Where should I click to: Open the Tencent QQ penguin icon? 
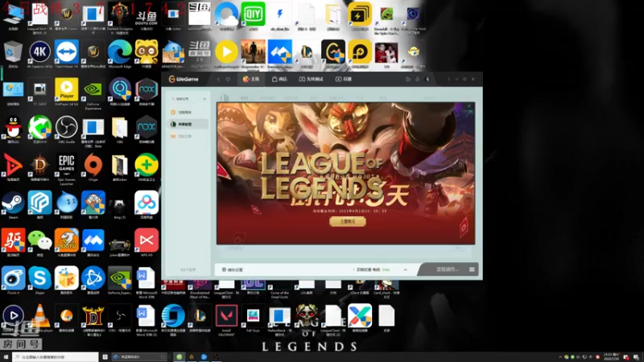click(13, 128)
